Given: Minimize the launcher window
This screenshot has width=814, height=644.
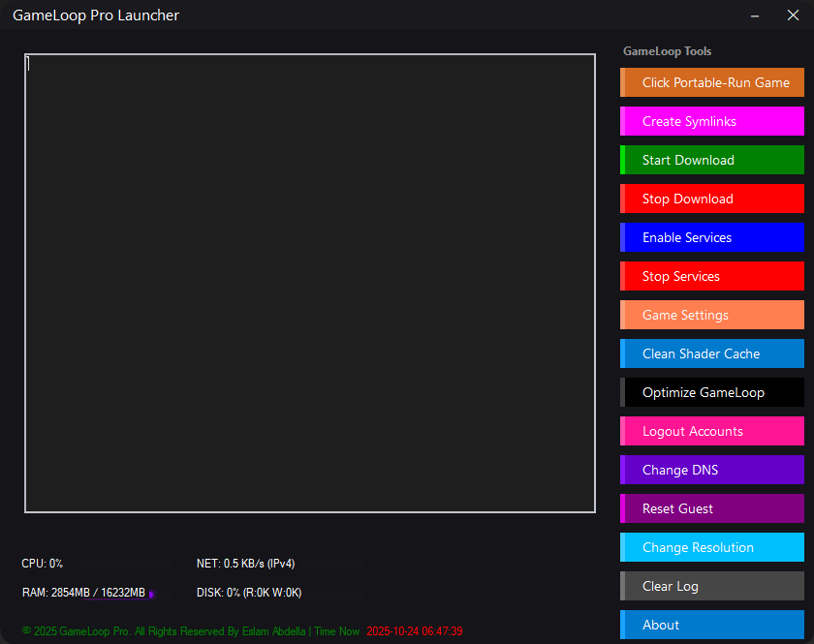Looking at the screenshot, I should click(755, 16).
